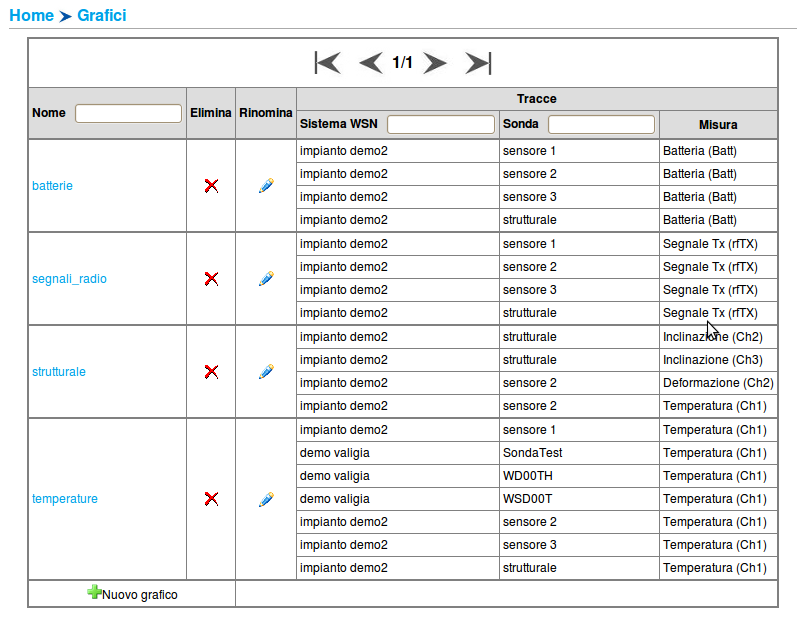Click the Elimina column header

pos(211,113)
